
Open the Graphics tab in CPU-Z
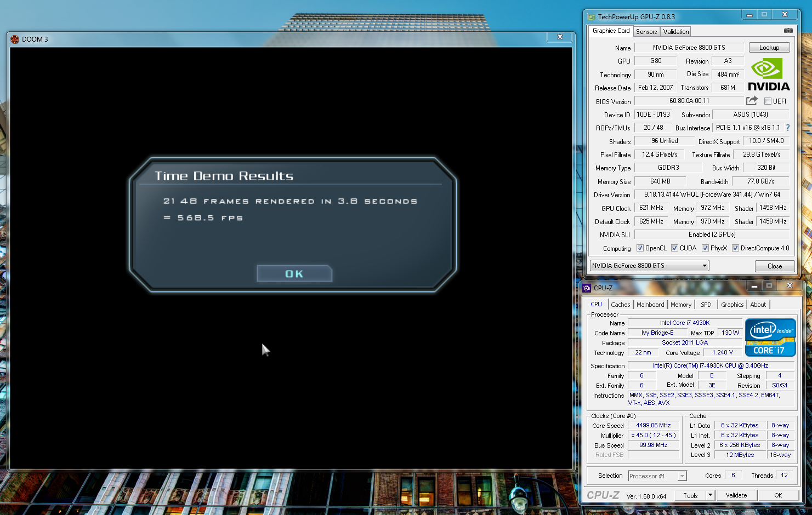tap(732, 305)
